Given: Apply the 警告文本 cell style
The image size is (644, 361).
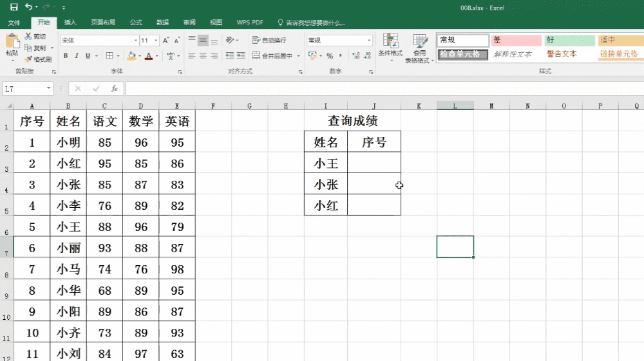Looking at the screenshot, I should tap(569, 54).
